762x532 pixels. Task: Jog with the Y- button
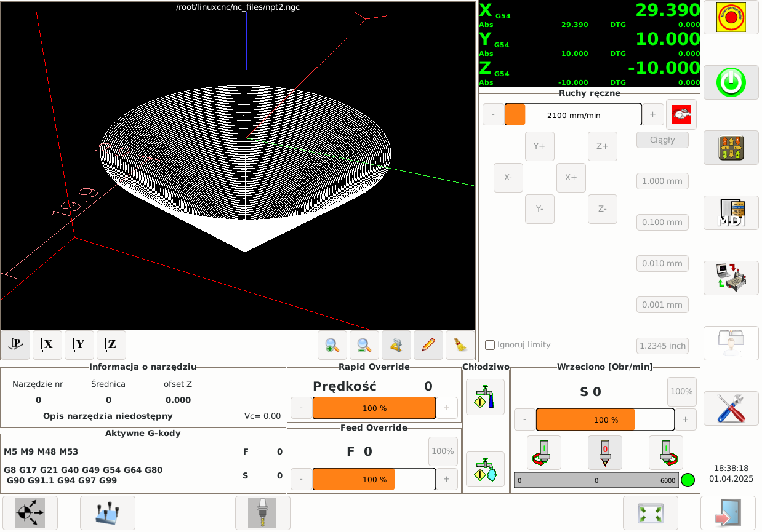pos(540,209)
